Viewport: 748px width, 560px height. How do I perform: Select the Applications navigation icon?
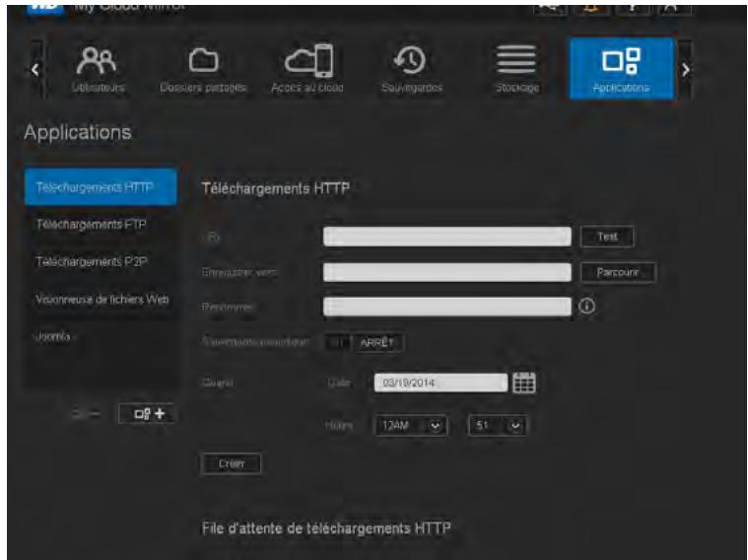[622, 69]
